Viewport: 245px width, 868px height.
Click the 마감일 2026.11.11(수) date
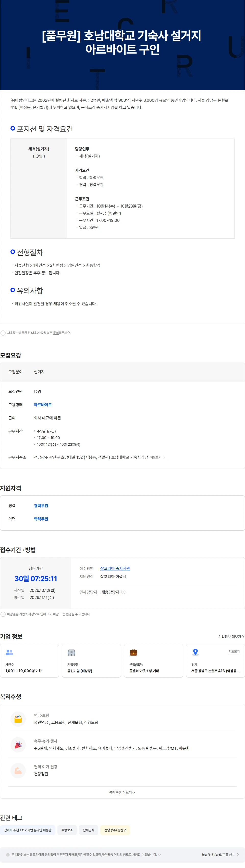tap(42, 597)
